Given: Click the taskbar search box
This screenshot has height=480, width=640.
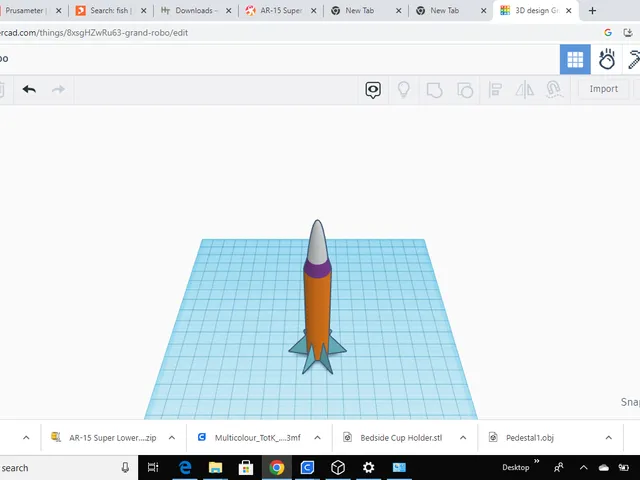Looking at the screenshot, I should pyautogui.click(x=69, y=468).
